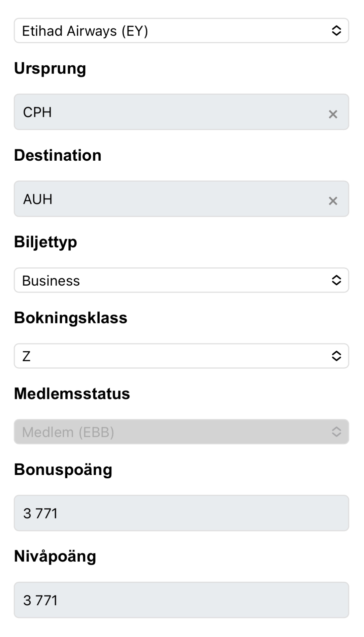
Task: Click the Destination heading label
Action: click(x=58, y=155)
